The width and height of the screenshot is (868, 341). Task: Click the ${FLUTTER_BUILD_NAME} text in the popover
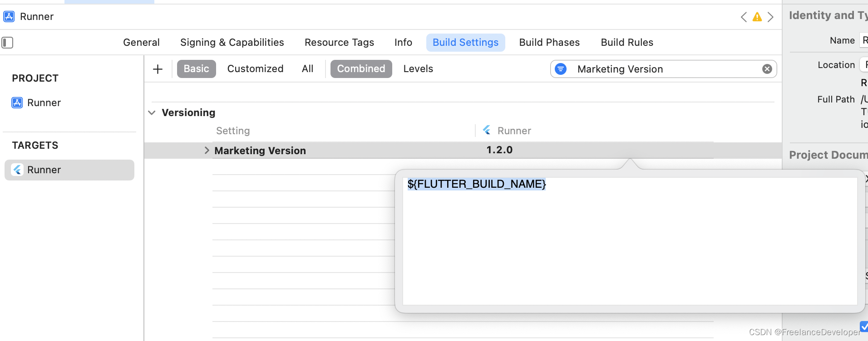477,184
